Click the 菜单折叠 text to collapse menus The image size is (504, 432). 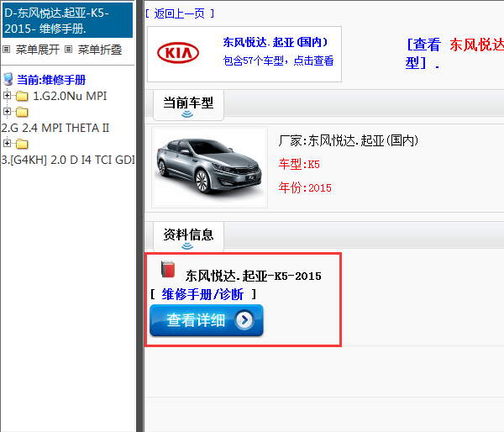(100, 50)
